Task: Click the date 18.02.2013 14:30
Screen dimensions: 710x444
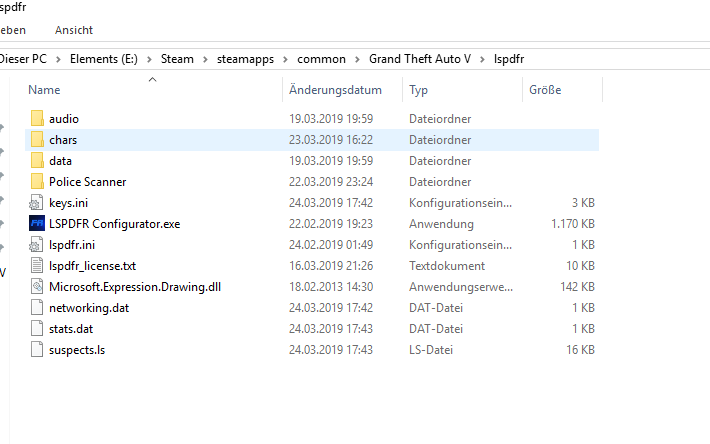Action: [331, 286]
